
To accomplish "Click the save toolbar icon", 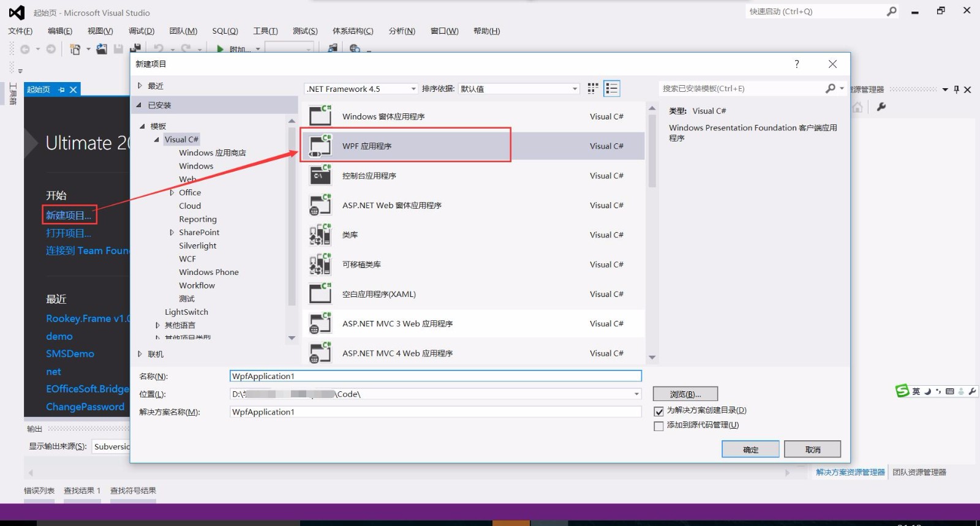I will [x=118, y=49].
